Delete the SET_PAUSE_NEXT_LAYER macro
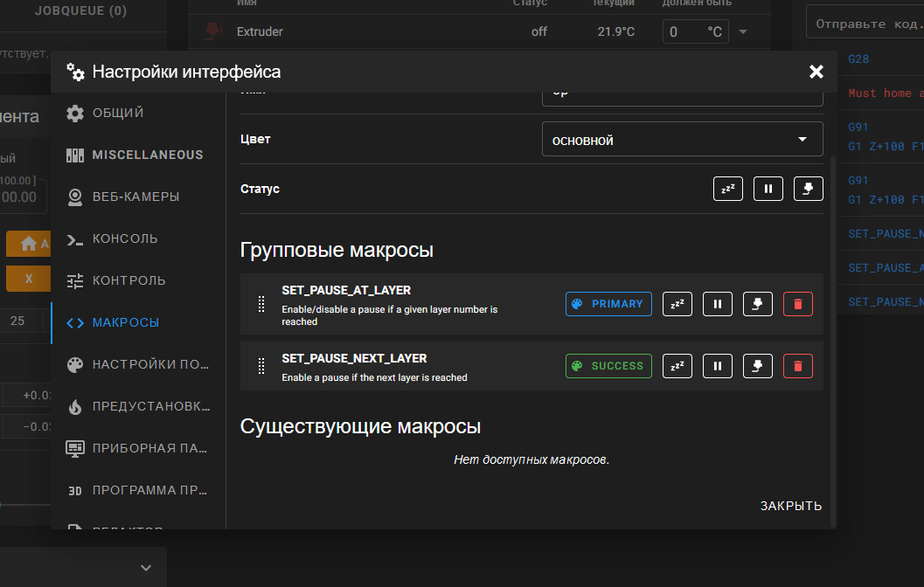The image size is (924, 587). (797, 366)
